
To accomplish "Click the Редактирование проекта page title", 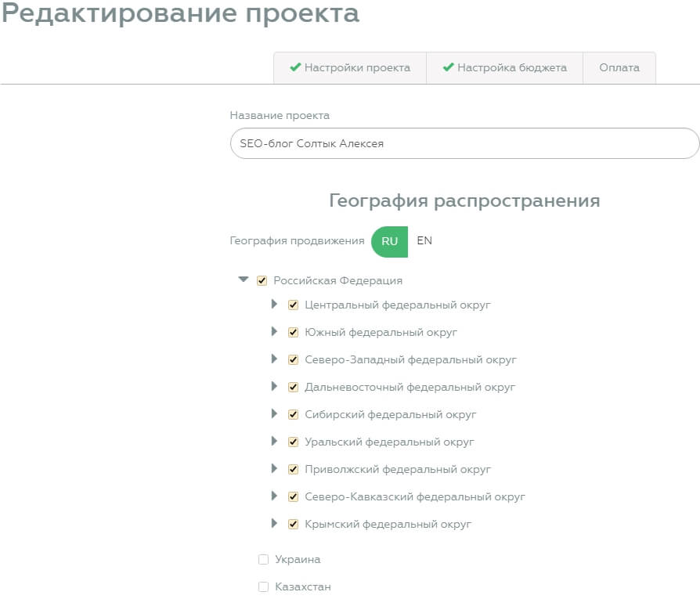I will [x=180, y=13].
